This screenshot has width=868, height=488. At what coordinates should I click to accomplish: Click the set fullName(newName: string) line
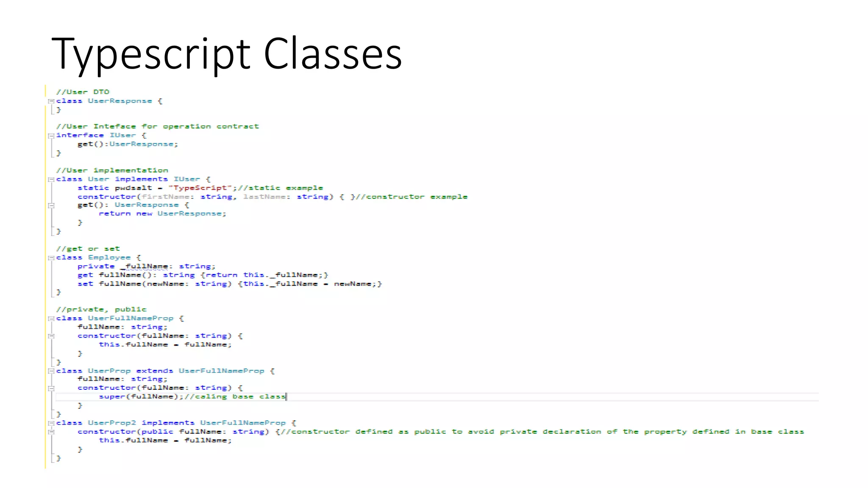[230, 284]
